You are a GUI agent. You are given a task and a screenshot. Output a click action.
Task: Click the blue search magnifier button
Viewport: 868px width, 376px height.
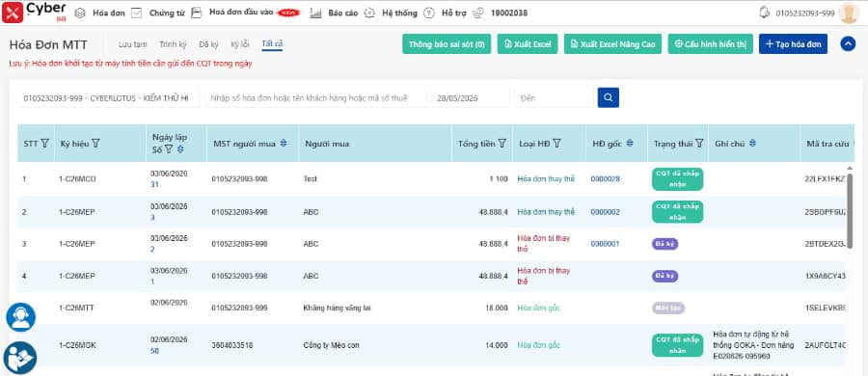(608, 97)
